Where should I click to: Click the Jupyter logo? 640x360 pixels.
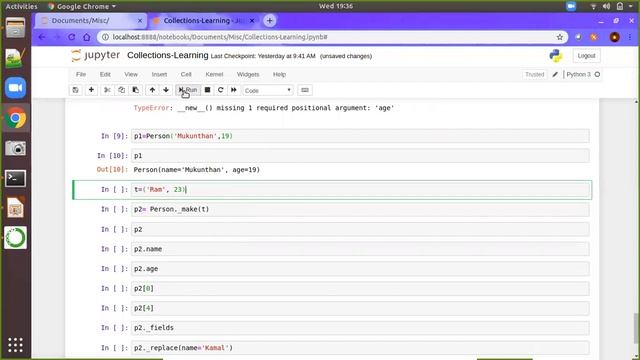point(96,56)
